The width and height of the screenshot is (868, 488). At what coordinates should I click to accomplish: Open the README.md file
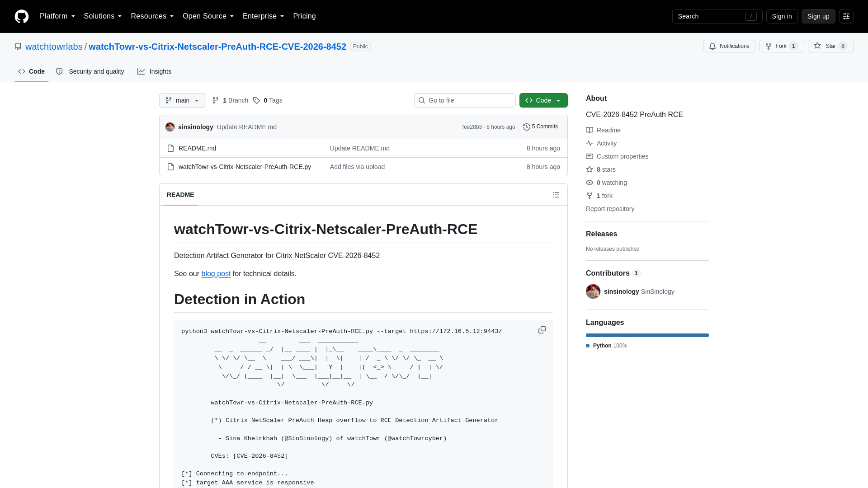pos(197,148)
